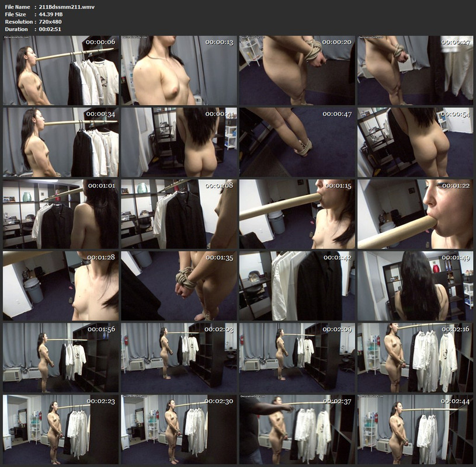Open the thumbnail stamped 00:00:06
This screenshot has height=467, width=476.
[x=61, y=71]
